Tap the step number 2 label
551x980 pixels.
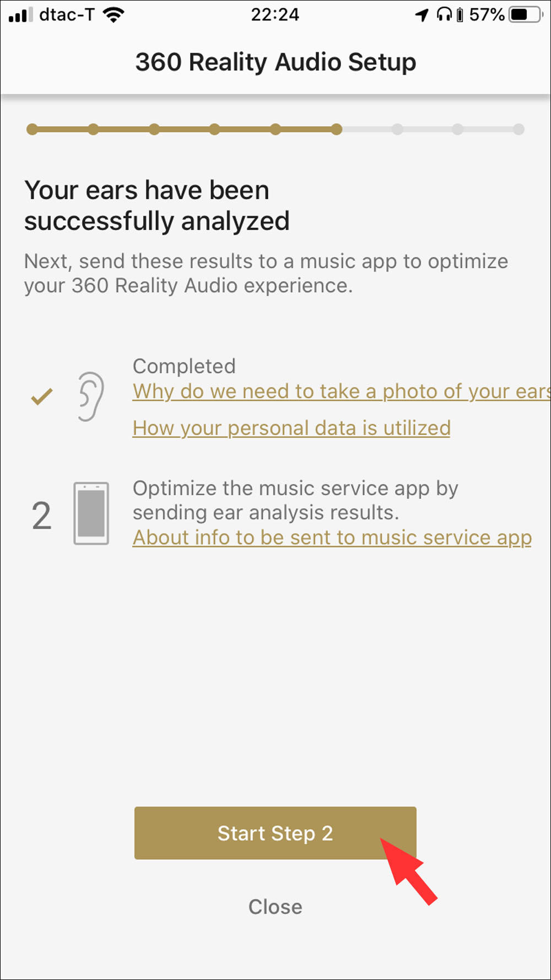[x=41, y=516]
